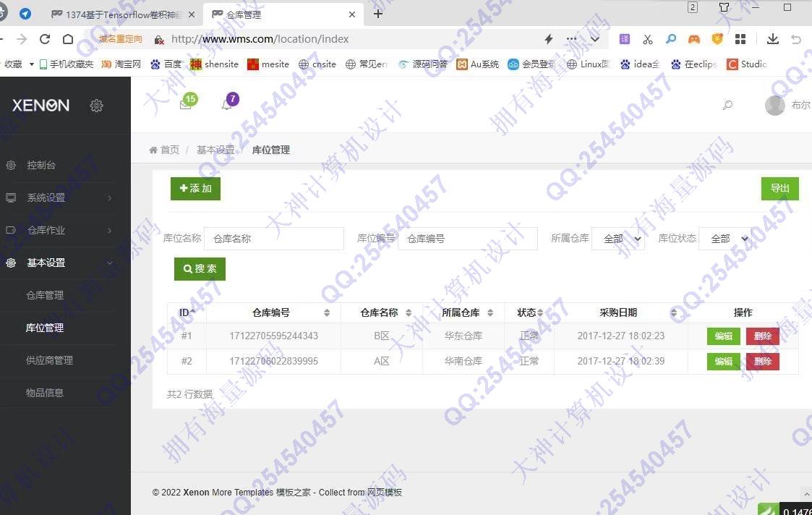The width and height of the screenshot is (812, 515).
Task: Sort table by ID column
Action: (x=187, y=312)
